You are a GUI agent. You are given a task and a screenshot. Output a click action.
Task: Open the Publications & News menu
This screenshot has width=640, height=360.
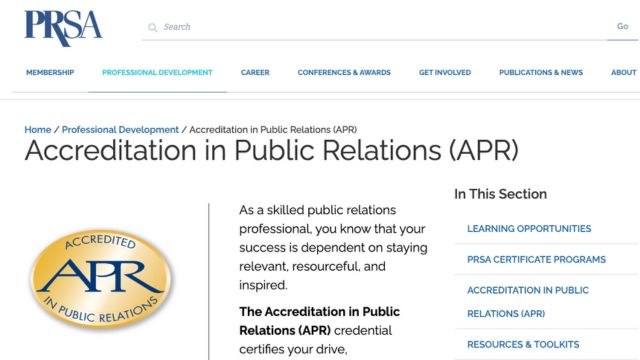click(541, 73)
